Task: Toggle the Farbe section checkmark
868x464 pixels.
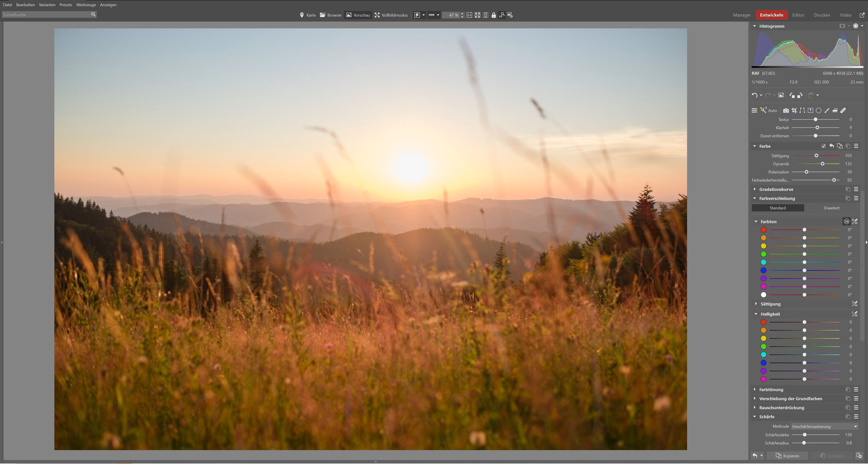Action: coord(823,146)
